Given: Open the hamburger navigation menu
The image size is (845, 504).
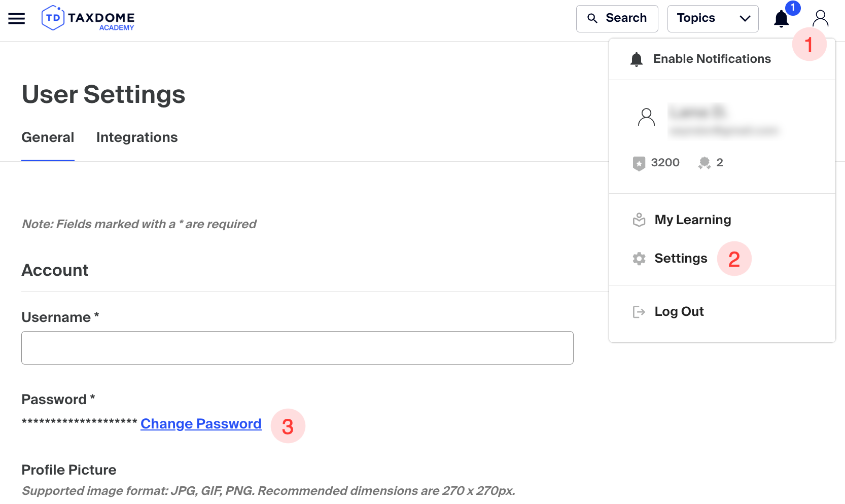Looking at the screenshot, I should click(16, 19).
